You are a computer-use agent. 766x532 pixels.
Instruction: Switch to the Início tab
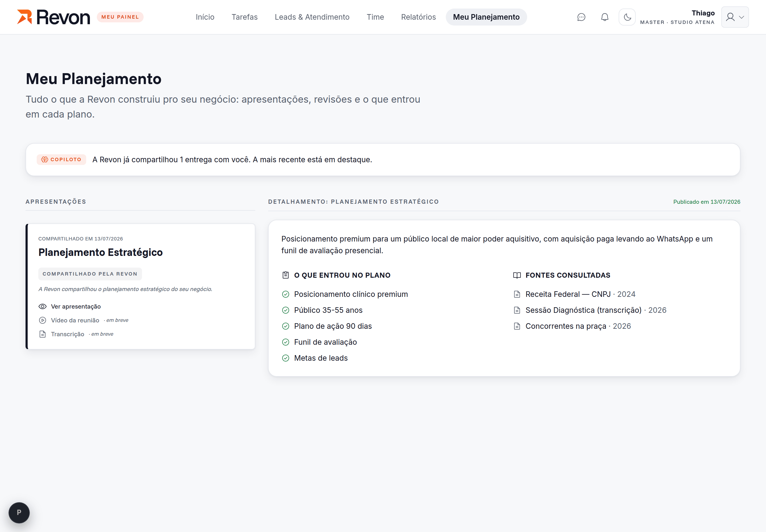pyautogui.click(x=205, y=17)
